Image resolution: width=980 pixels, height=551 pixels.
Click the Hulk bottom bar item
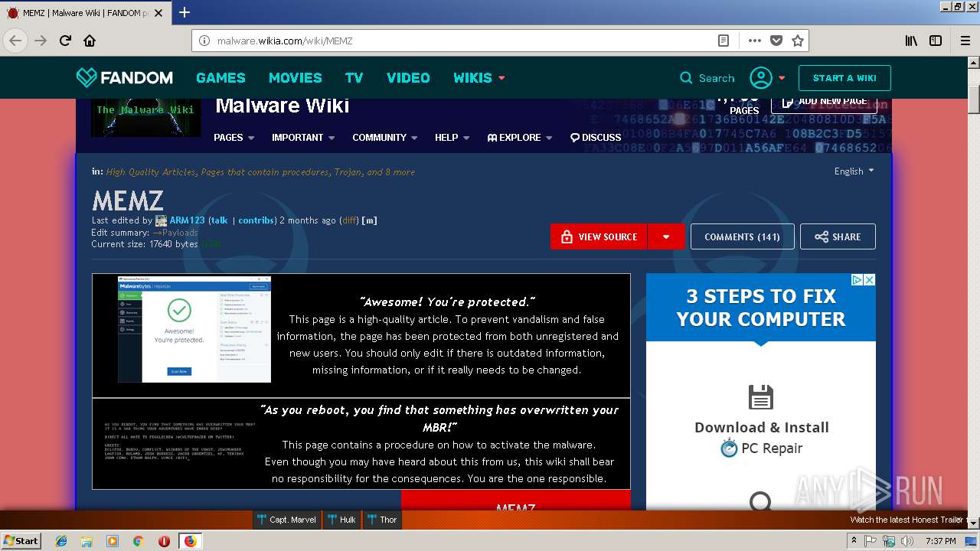point(341,520)
